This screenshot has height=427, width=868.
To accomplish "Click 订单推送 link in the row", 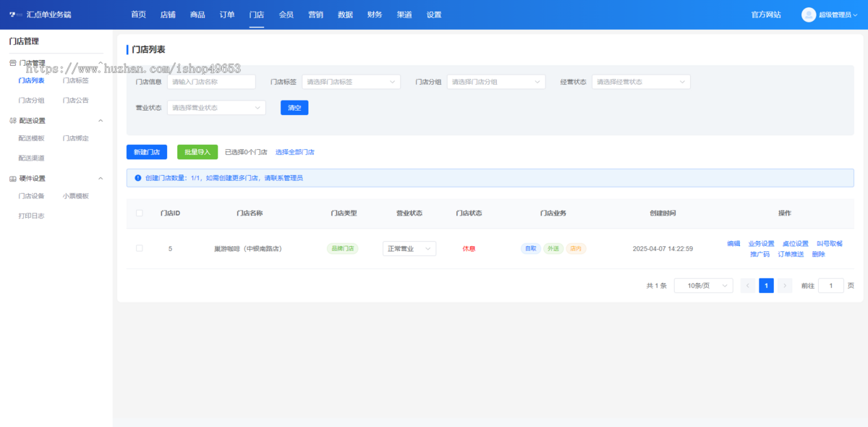I will point(791,254).
